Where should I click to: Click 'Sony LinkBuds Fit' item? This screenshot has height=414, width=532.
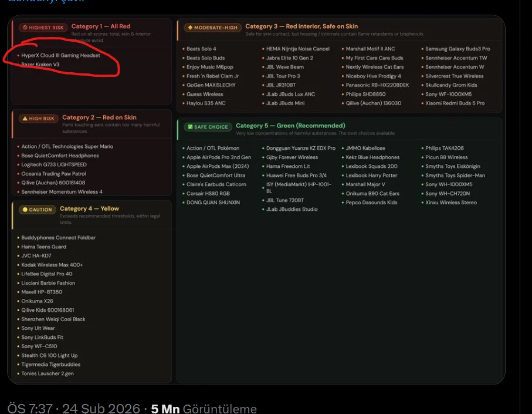tap(42, 337)
